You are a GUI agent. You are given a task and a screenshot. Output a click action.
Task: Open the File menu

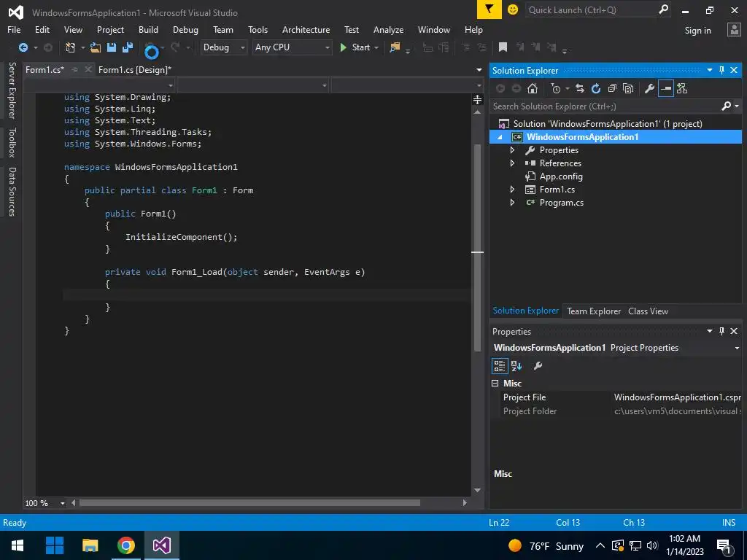[14, 29]
